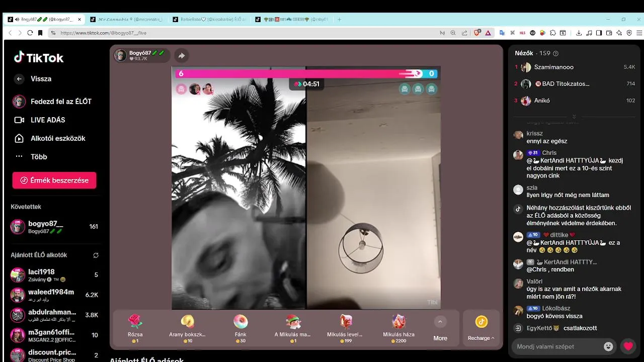Click the battle timer 04:51

point(306,84)
